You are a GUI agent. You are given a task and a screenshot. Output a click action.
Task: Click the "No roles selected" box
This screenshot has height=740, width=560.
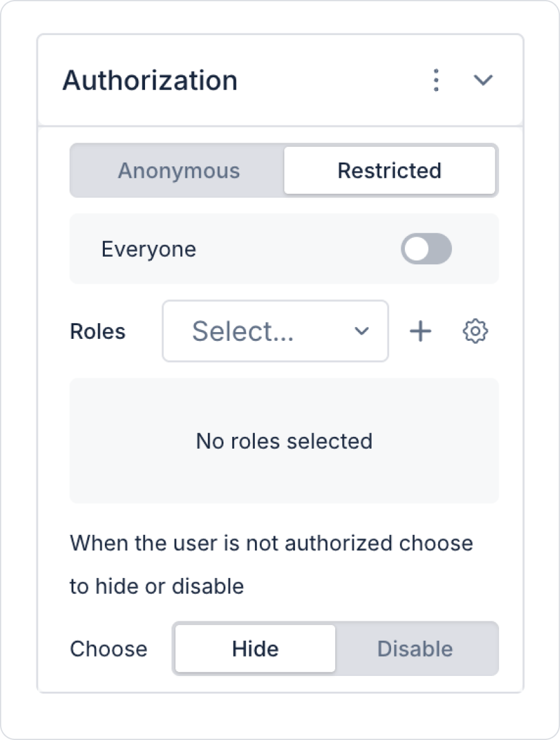(284, 441)
